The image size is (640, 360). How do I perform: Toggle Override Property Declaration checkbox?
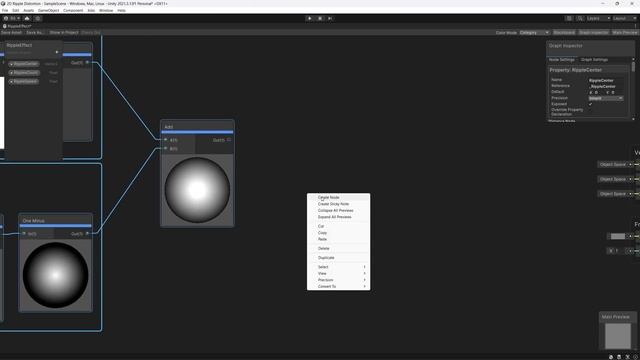pos(590,111)
